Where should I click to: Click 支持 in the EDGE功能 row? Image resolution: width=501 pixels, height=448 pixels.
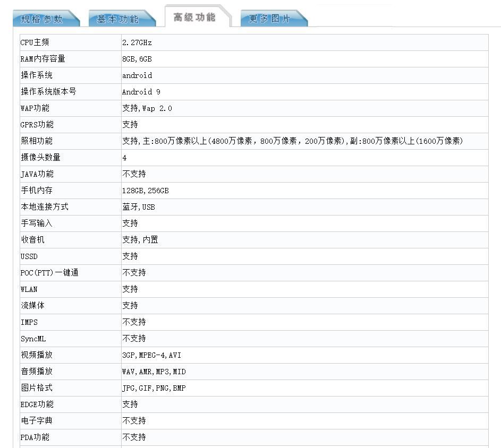coord(130,404)
